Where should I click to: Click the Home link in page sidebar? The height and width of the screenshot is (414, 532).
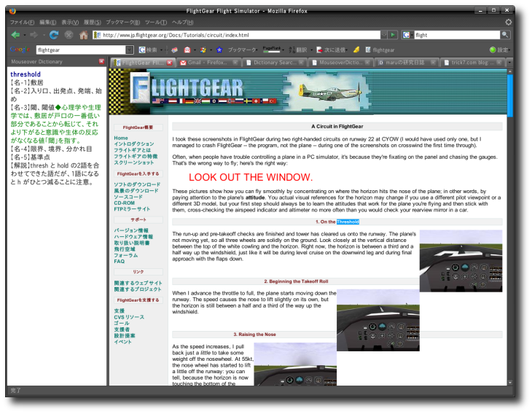(x=121, y=138)
